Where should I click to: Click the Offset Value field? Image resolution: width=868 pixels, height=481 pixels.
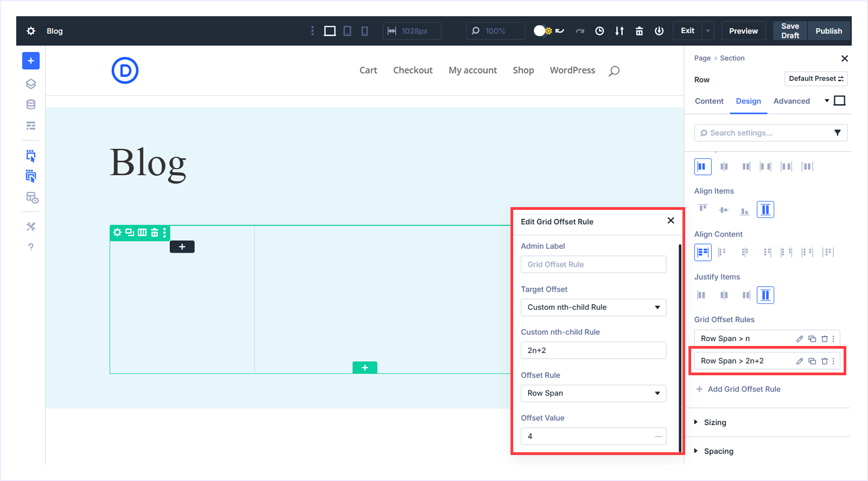coord(593,437)
